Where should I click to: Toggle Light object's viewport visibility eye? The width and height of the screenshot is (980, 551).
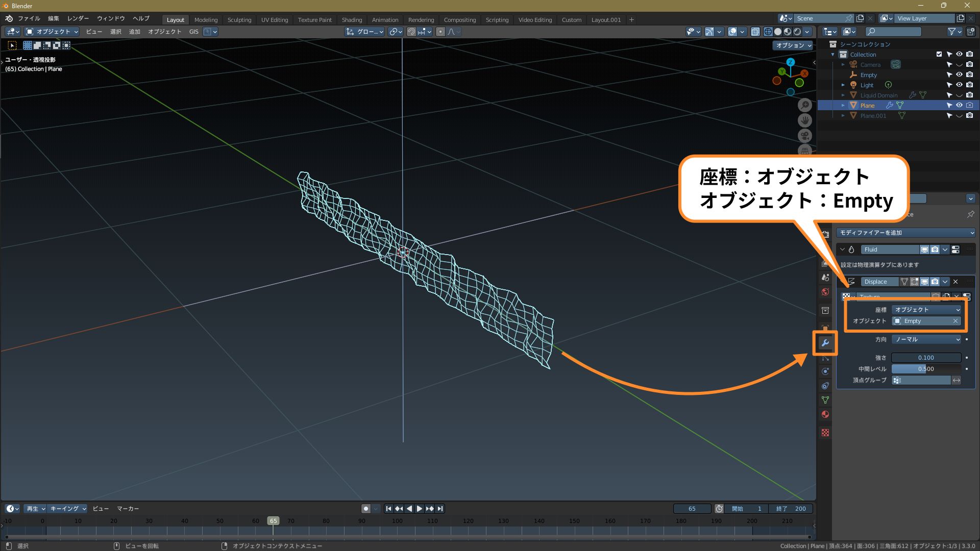click(x=959, y=85)
